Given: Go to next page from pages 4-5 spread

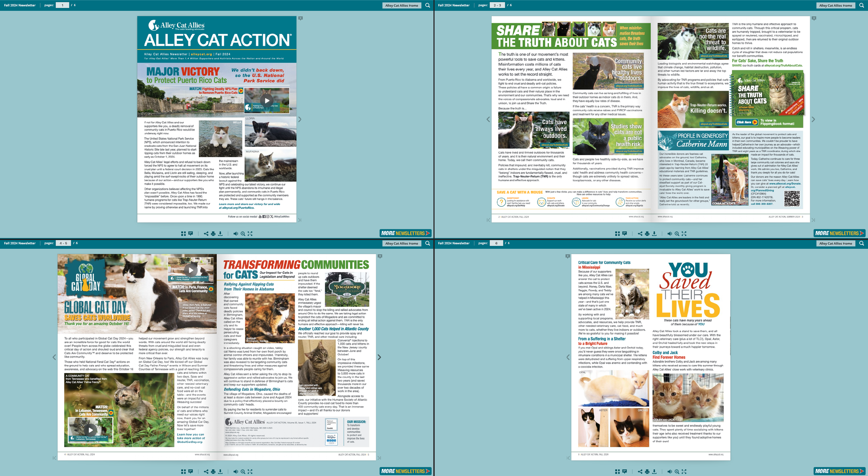Looking at the screenshot, I should [x=379, y=357].
